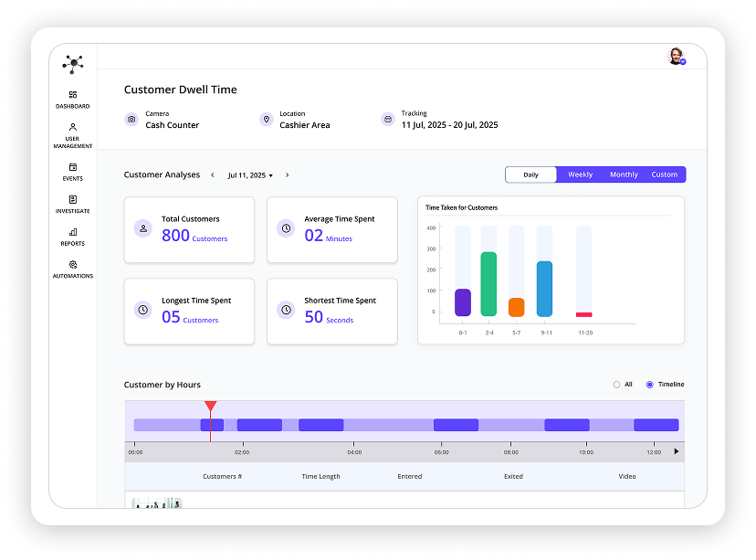Click the network logo icon
756x560 pixels.
coord(72,64)
